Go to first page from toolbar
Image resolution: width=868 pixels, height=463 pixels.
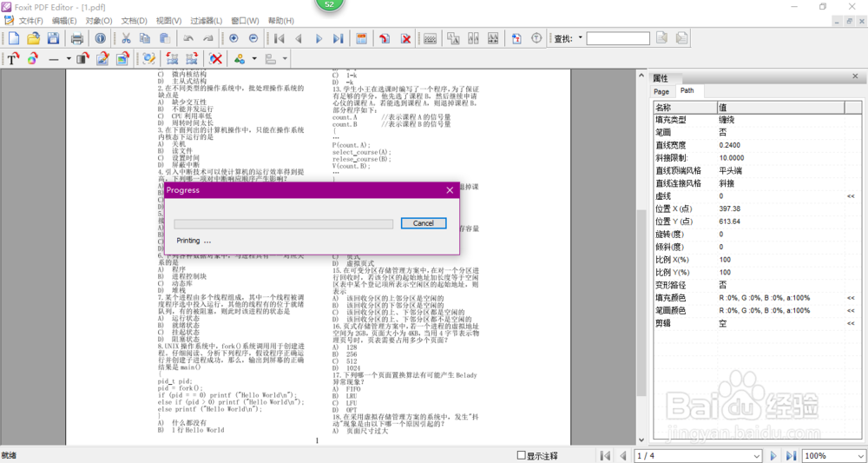(x=279, y=38)
